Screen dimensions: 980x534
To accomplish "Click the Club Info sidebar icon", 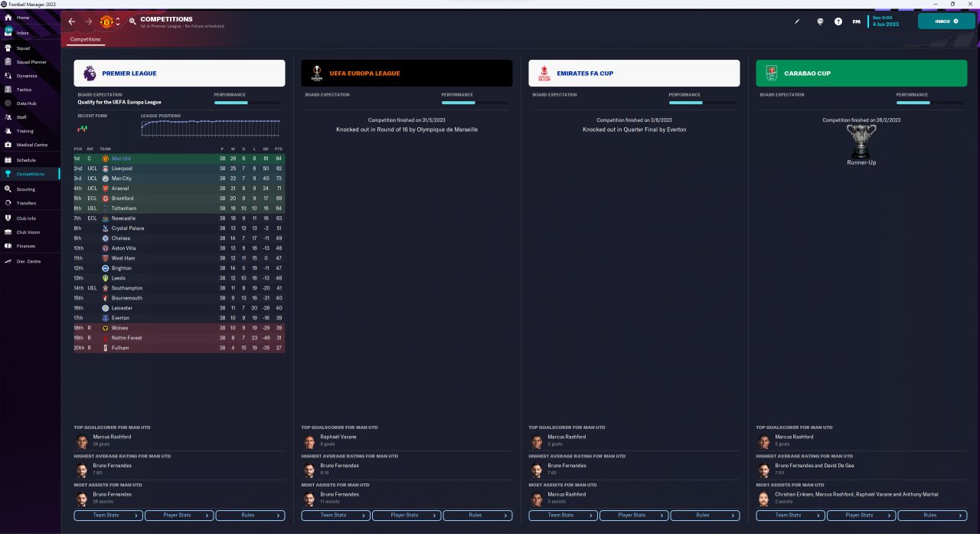I will 8,218.
